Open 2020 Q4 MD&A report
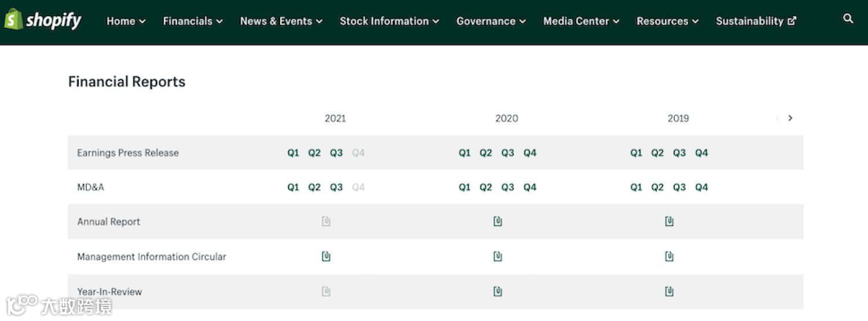The height and width of the screenshot is (321, 868). click(530, 187)
